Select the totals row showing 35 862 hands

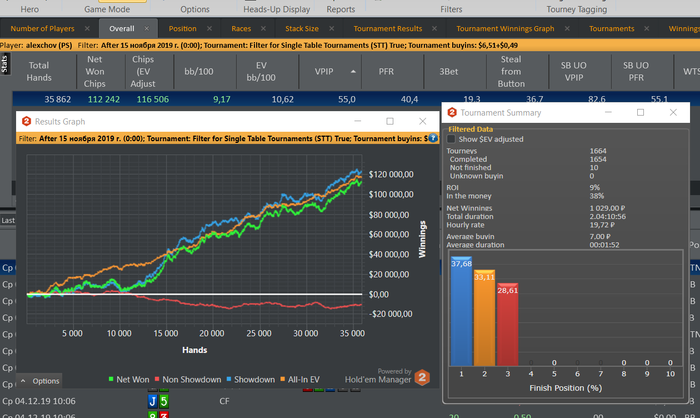(356, 99)
